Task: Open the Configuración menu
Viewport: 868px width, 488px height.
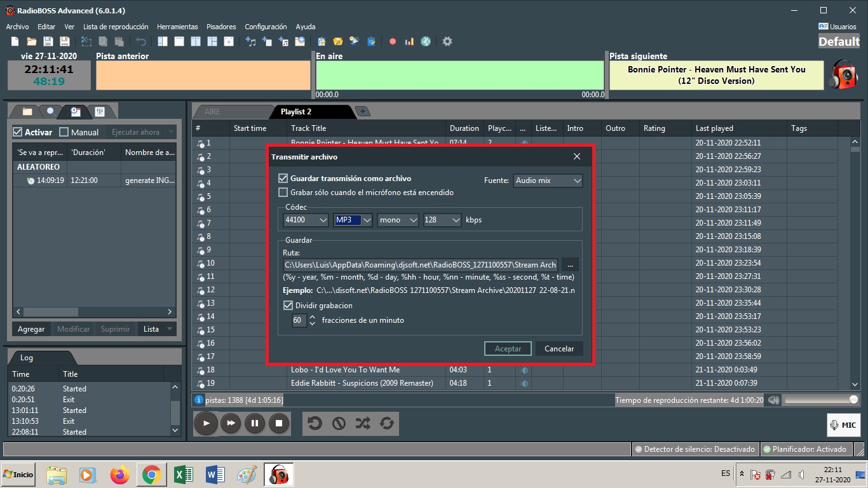Action: 266,27
